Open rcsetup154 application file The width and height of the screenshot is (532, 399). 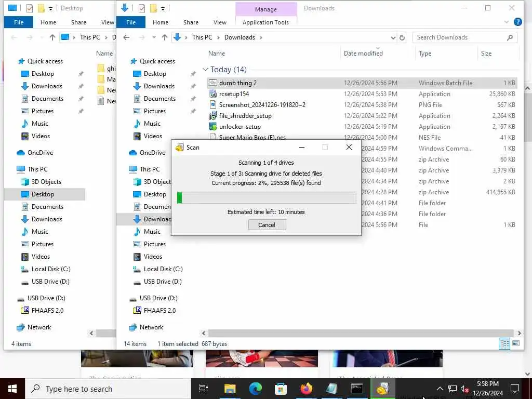coord(234,94)
